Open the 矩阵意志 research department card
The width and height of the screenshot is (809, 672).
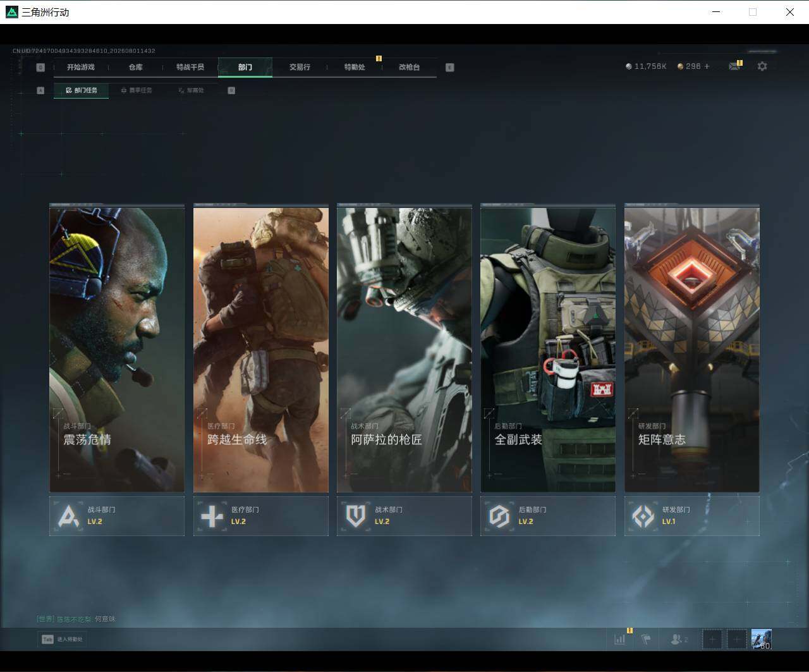[x=692, y=348]
